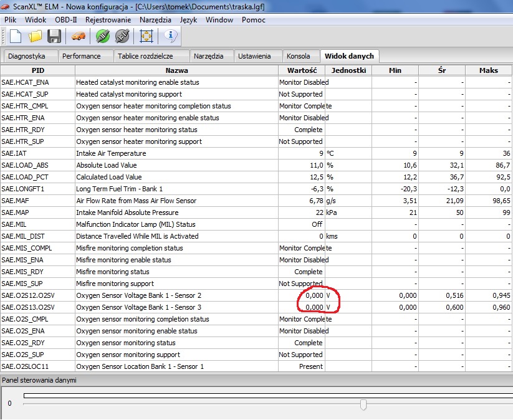Click the orange car vehicle icon
Viewport: 513px width, 420px height.
tap(79, 36)
